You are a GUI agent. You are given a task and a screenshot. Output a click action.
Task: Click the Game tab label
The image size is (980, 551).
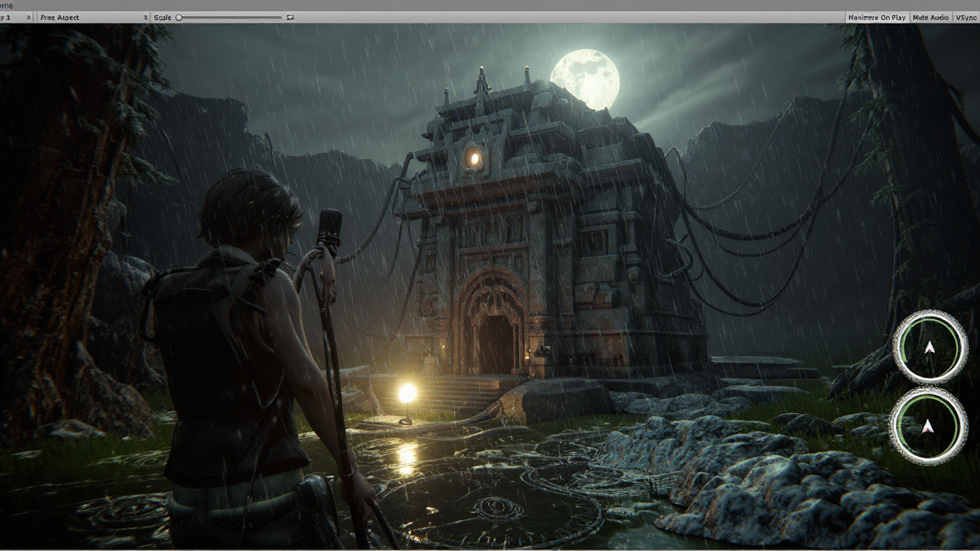(6, 6)
